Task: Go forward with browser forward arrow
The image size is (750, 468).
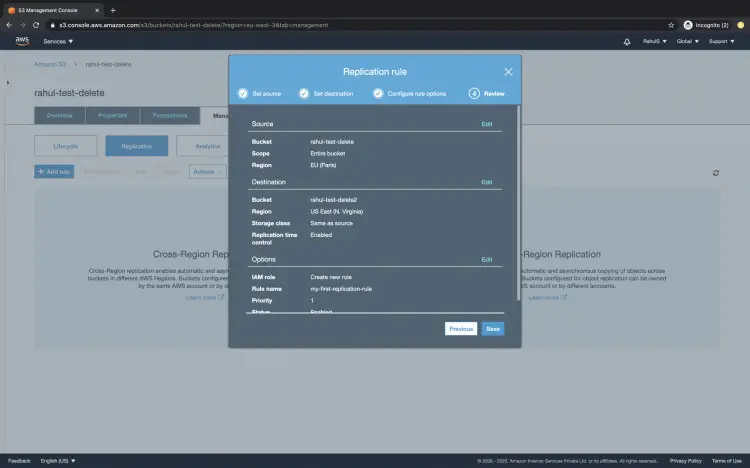Action: tap(22, 25)
